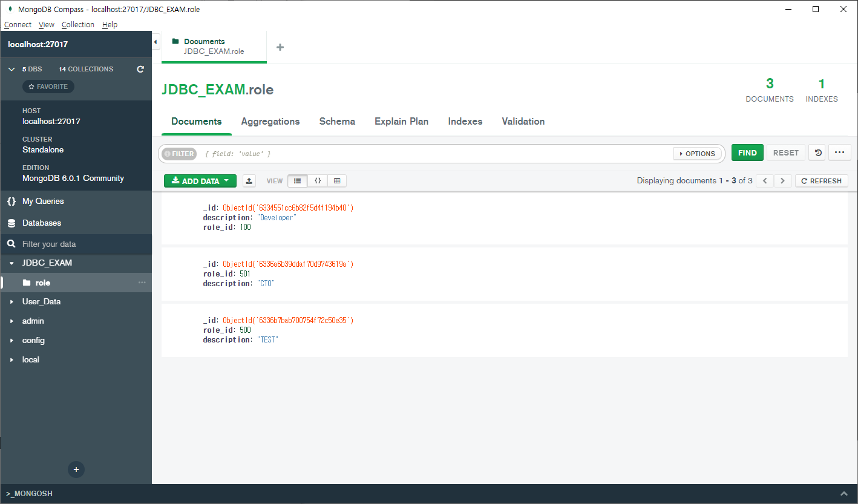This screenshot has height=504, width=858.
Task: Open the ADD DATA dropdown
Action: click(200, 181)
